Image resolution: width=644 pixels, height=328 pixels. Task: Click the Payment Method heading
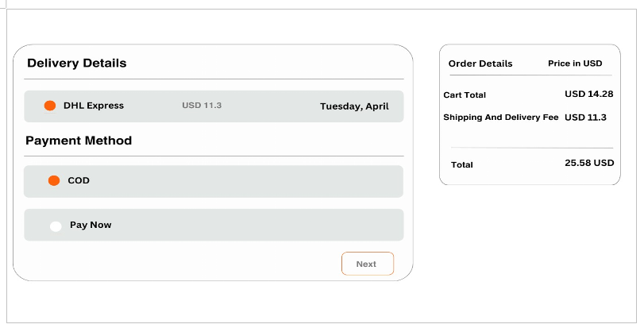[79, 141]
